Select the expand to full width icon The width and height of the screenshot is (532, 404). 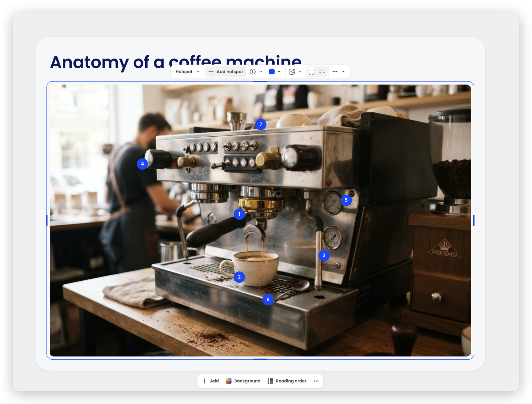[x=312, y=72]
